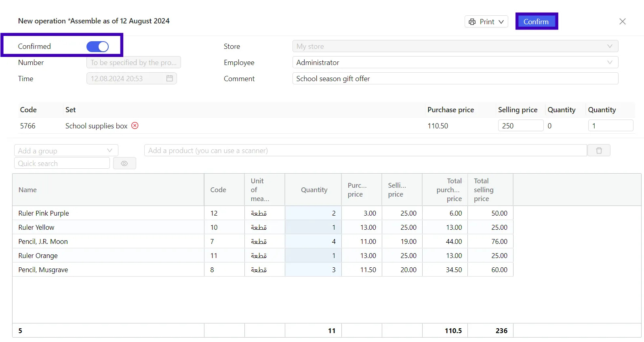Click the Purchase price header in set table

pyautogui.click(x=450, y=110)
